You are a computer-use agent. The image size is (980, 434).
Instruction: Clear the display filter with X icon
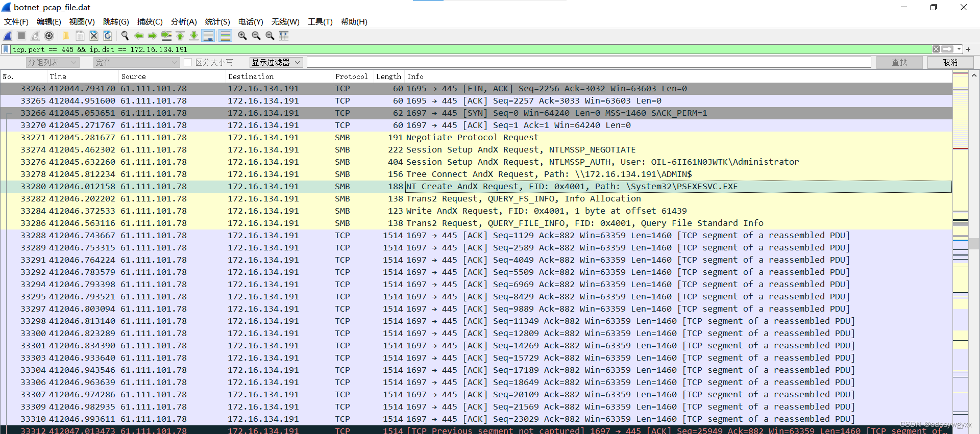pyautogui.click(x=936, y=49)
